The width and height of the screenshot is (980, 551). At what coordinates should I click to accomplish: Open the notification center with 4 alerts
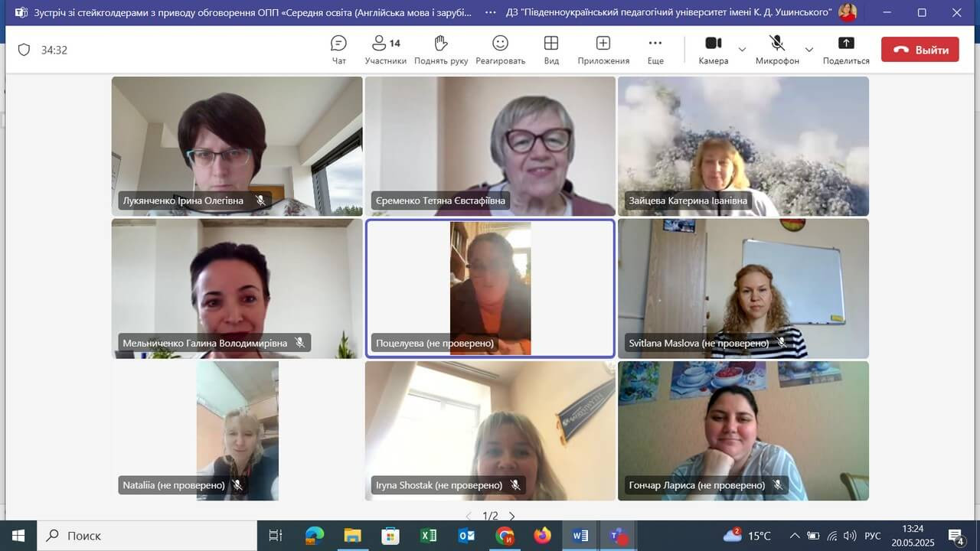point(955,536)
